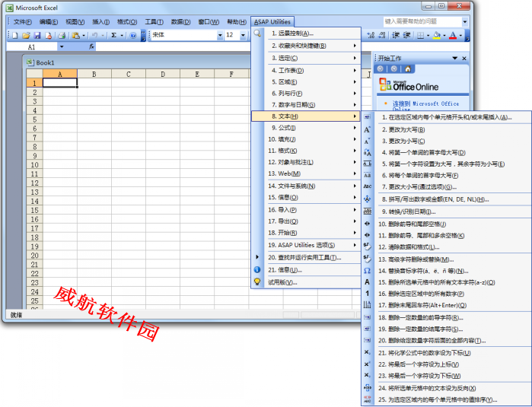Select column B header

(x=94, y=74)
